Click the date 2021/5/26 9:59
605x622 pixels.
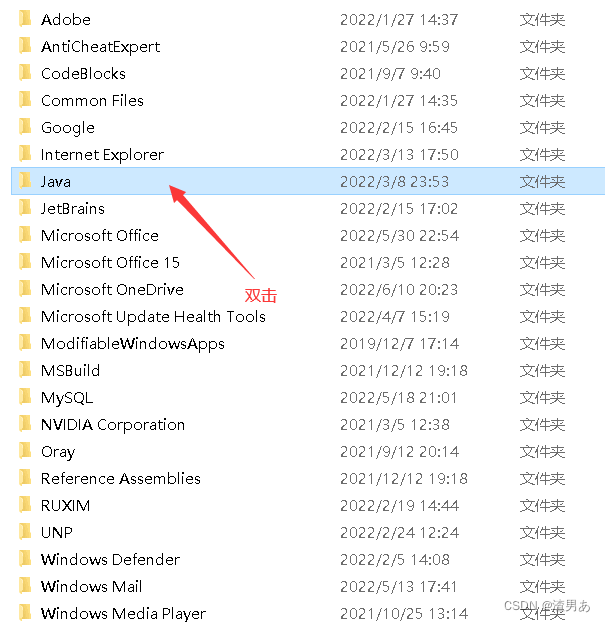[395, 46]
